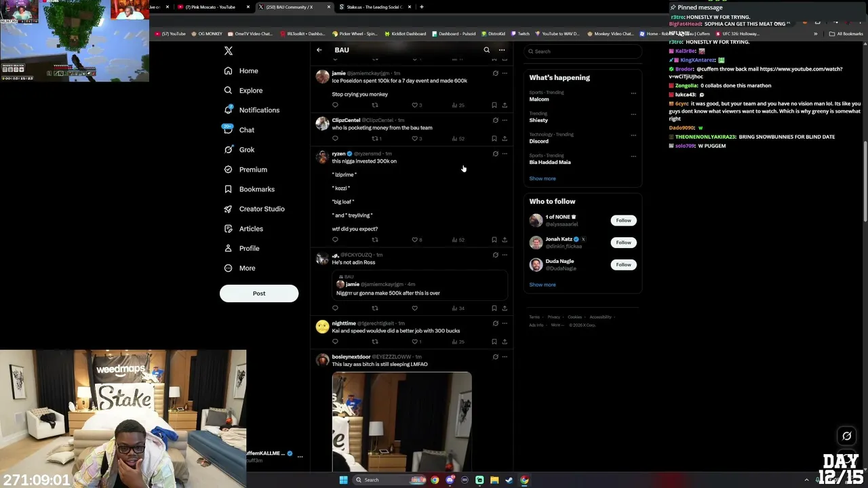Switch to the Stake.us browser tab
The image size is (868, 488).
pyautogui.click(x=375, y=7)
